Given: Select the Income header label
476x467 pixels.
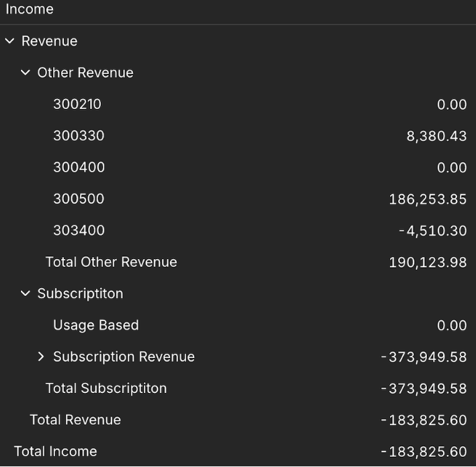Looking at the screenshot, I should point(30,9).
